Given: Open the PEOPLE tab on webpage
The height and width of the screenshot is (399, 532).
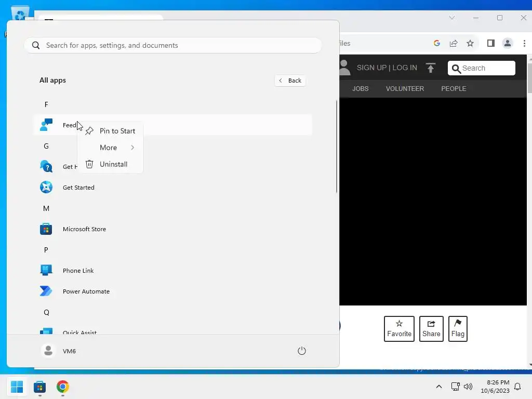Looking at the screenshot, I should (x=454, y=88).
